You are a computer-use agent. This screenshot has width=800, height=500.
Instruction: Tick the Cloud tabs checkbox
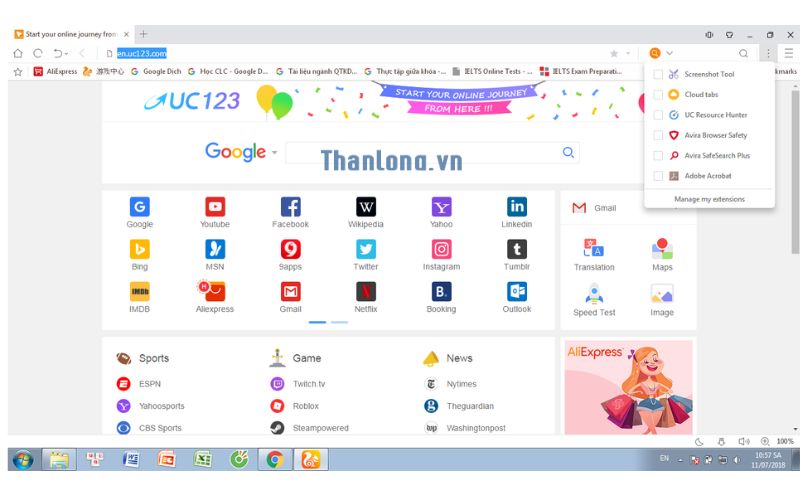(x=657, y=95)
